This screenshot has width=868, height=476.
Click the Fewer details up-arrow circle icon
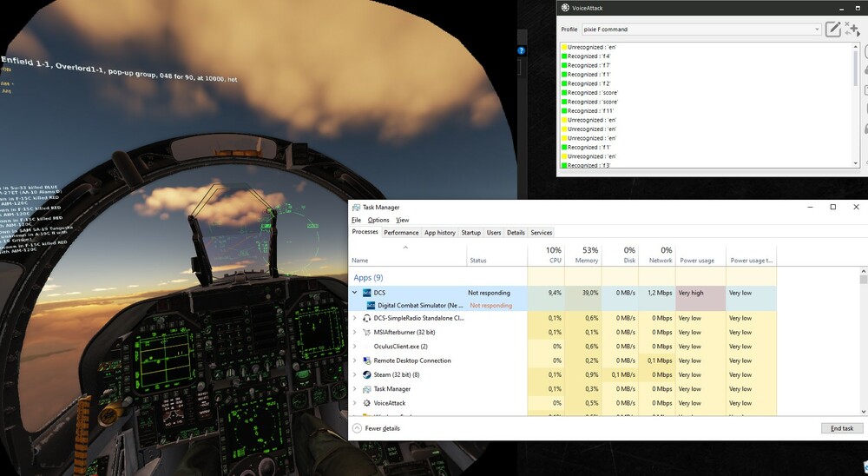coord(357,428)
